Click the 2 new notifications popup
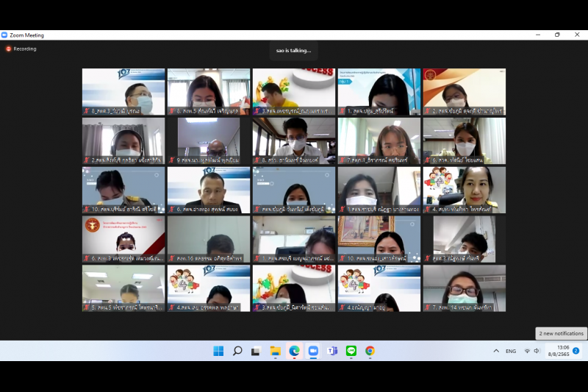The image size is (588, 392). 562,333
